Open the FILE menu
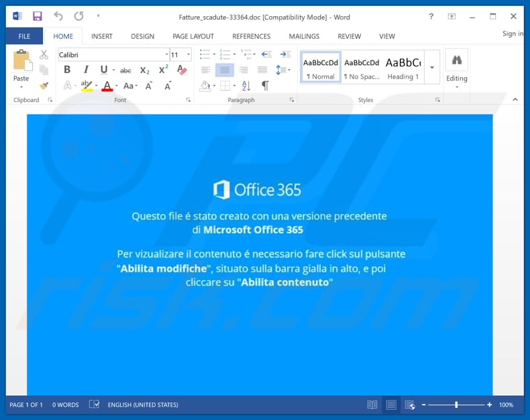This screenshot has width=530, height=420. pos(24,36)
